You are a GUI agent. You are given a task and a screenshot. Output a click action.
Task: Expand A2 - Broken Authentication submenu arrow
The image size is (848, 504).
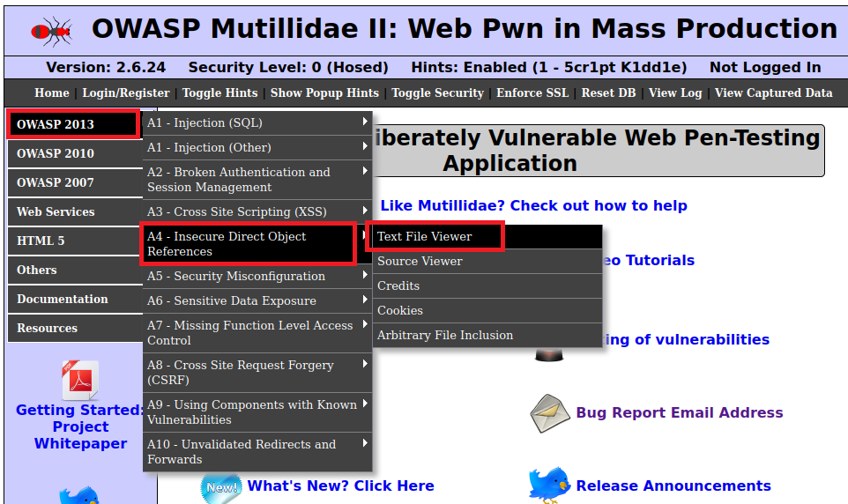coord(365,171)
